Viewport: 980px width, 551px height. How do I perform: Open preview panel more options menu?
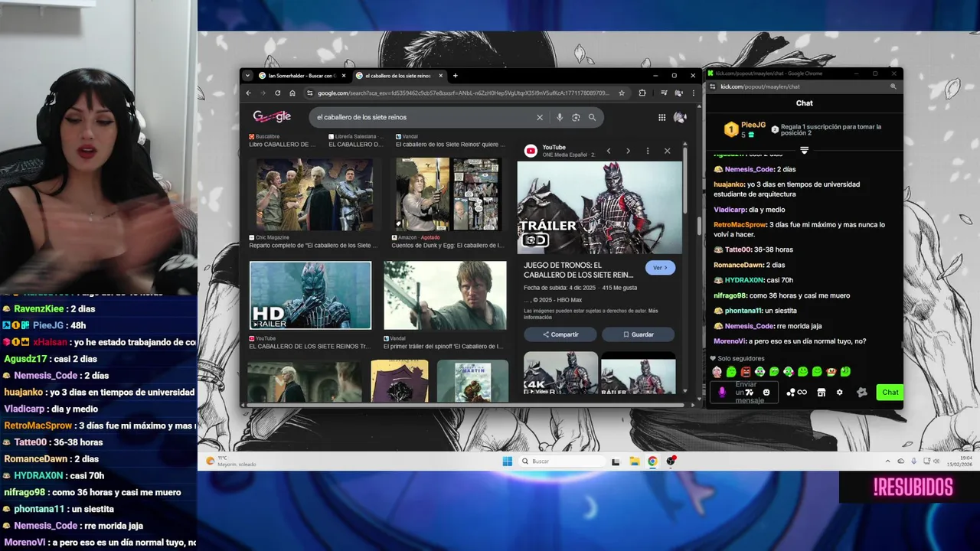click(648, 151)
